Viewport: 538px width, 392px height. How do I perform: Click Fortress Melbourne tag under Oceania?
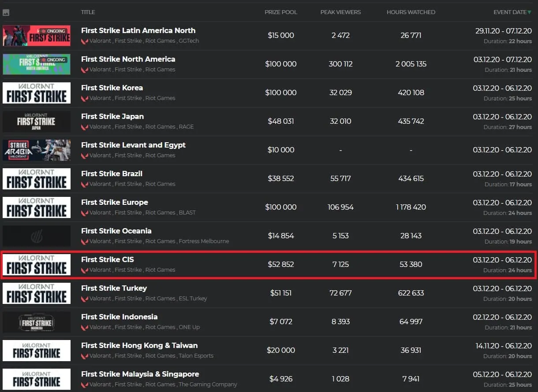(204, 241)
